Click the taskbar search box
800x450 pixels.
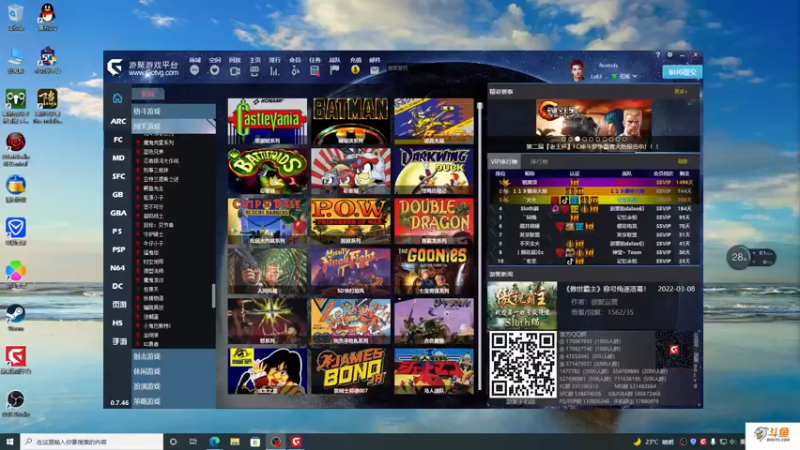coord(92,442)
